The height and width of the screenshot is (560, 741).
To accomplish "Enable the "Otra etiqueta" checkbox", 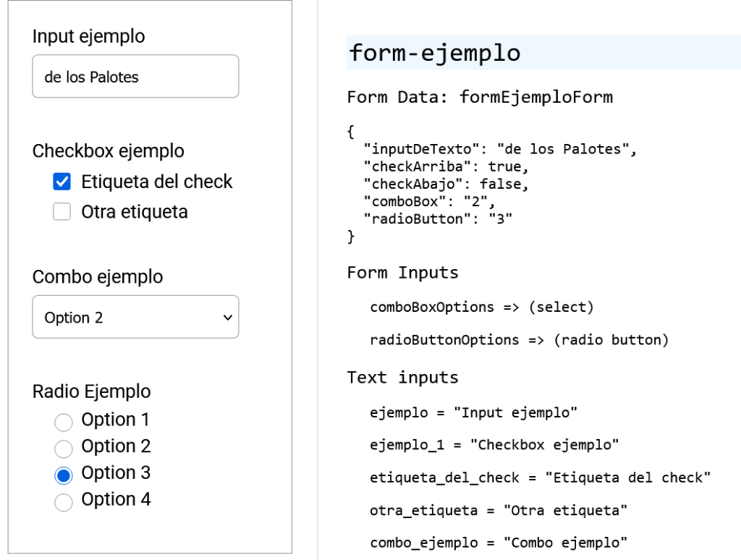I will [x=62, y=211].
